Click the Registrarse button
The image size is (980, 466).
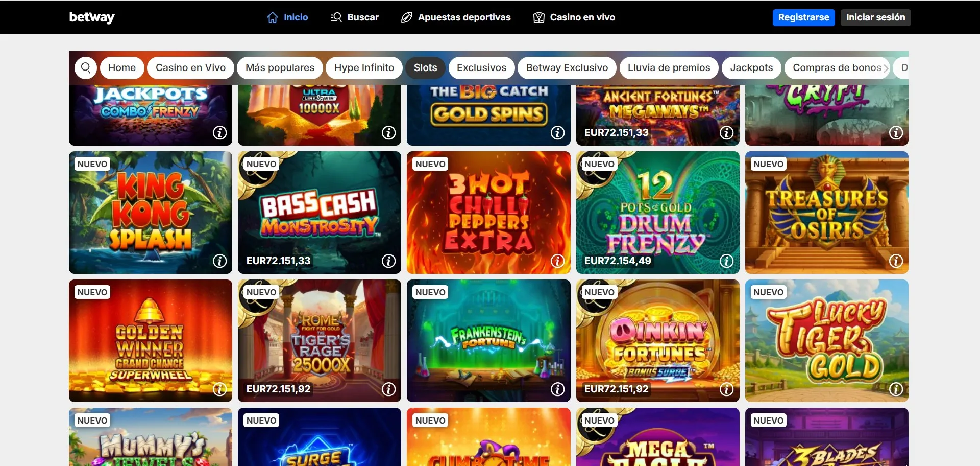point(803,17)
